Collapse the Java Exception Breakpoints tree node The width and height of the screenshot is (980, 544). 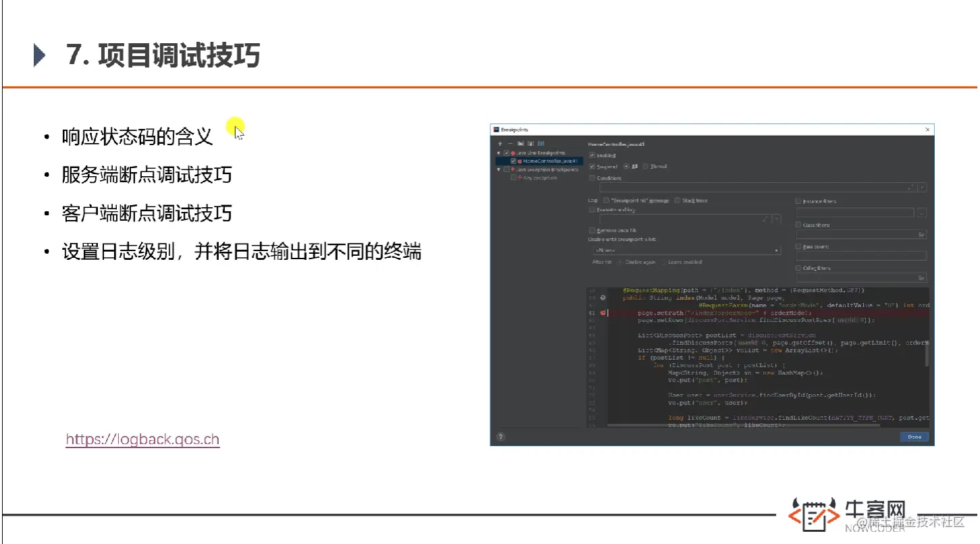click(x=498, y=169)
